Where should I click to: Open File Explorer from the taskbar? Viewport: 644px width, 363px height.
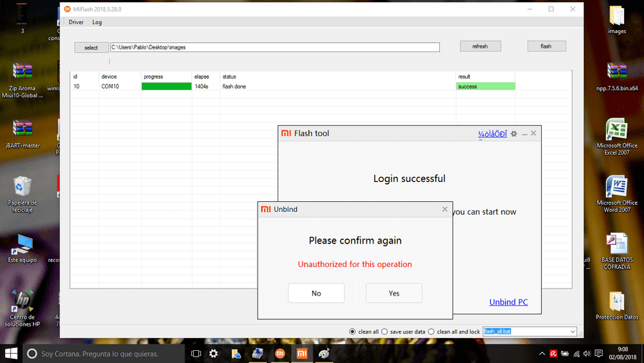click(x=235, y=354)
